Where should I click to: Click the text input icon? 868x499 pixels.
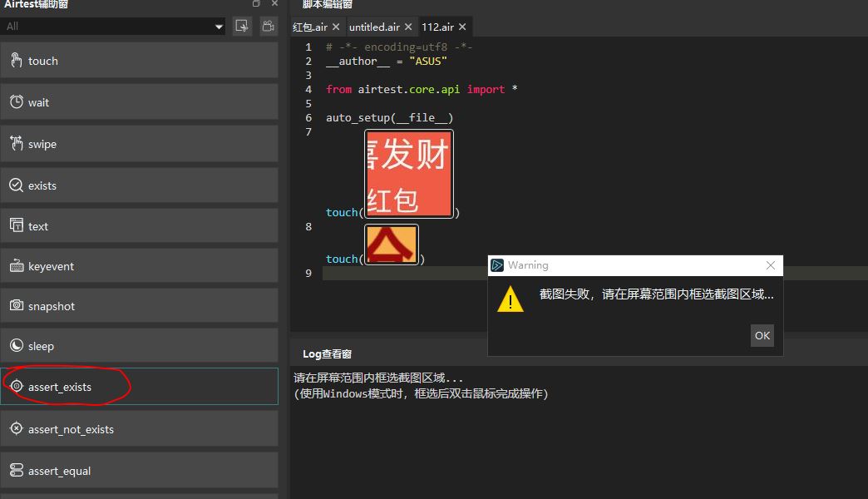coord(17,225)
